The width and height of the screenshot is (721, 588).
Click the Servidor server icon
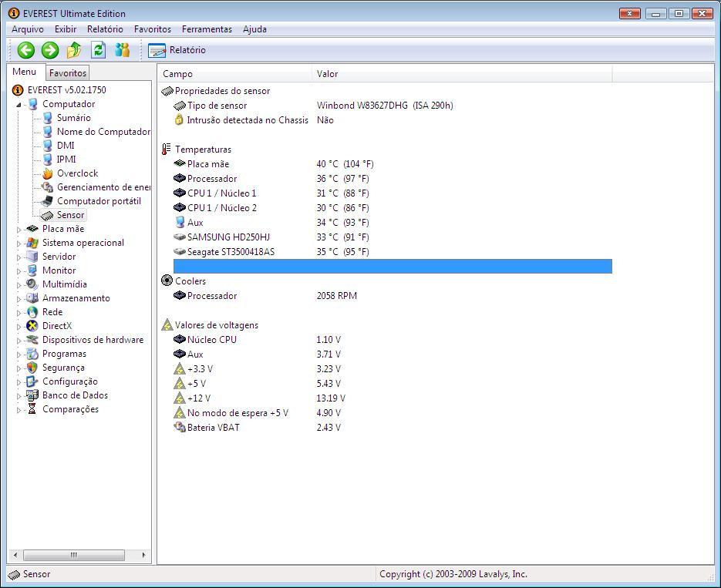pyautogui.click(x=32, y=257)
